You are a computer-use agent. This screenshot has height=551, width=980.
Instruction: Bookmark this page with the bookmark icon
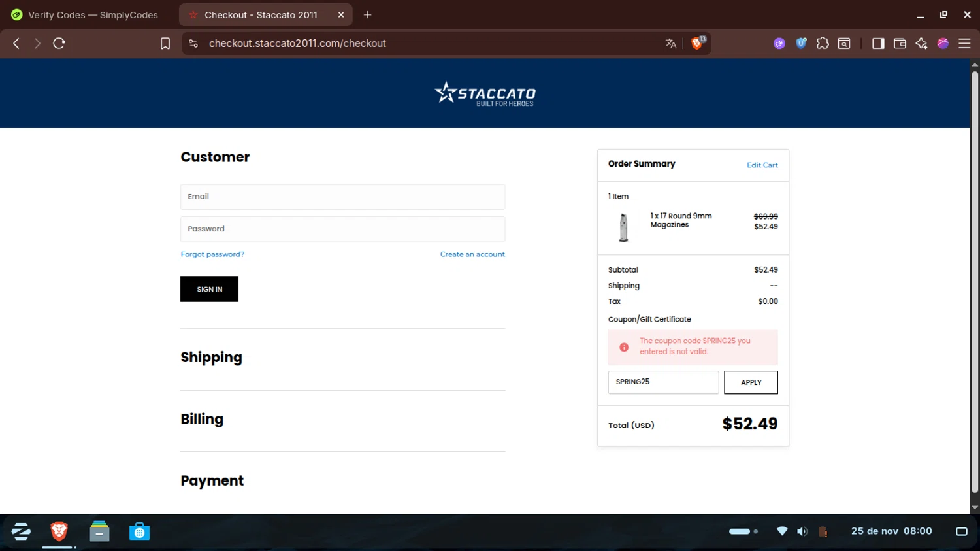[165, 43]
